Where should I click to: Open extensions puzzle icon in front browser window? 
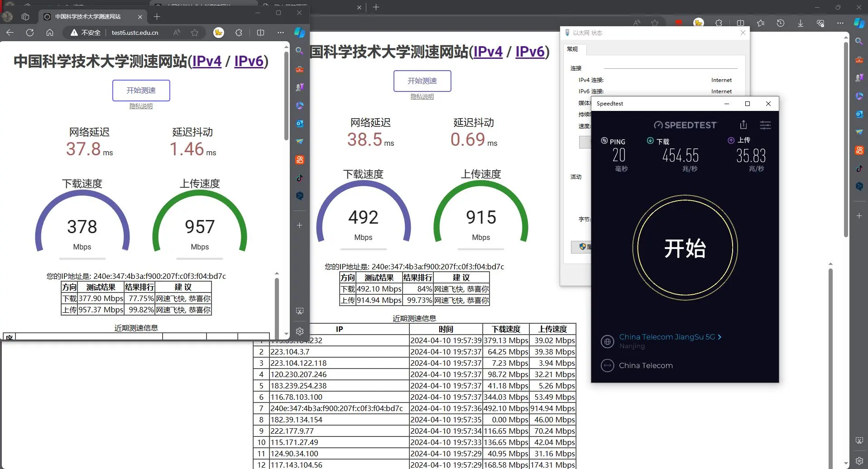pos(239,33)
